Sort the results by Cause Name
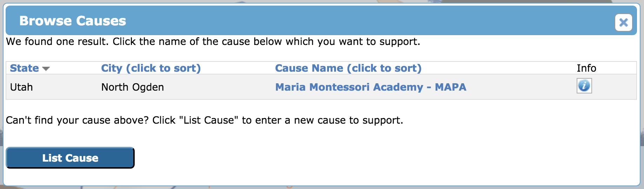Viewport: 644px width, 189px height. click(348, 68)
